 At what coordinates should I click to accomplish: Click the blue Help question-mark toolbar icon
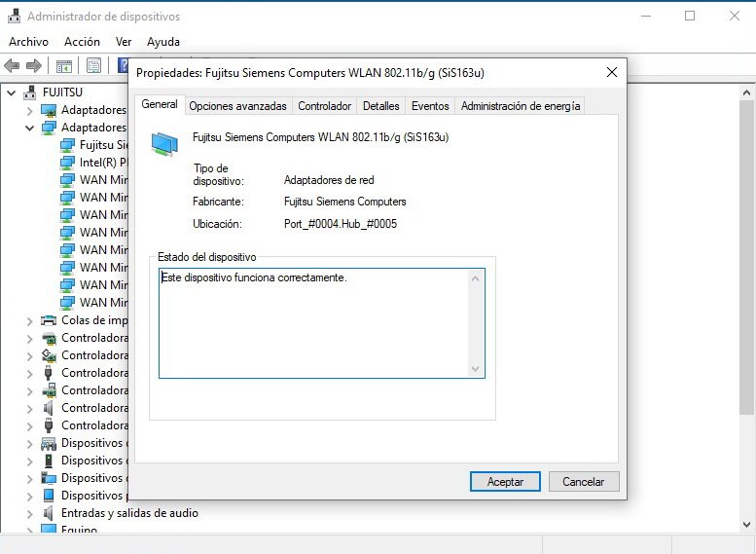tap(123, 65)
